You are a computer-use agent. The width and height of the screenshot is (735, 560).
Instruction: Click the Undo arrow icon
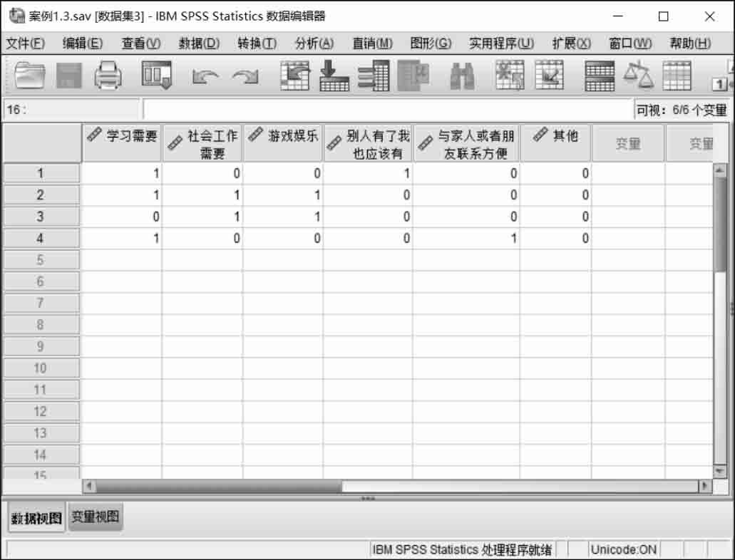[205, 76]
